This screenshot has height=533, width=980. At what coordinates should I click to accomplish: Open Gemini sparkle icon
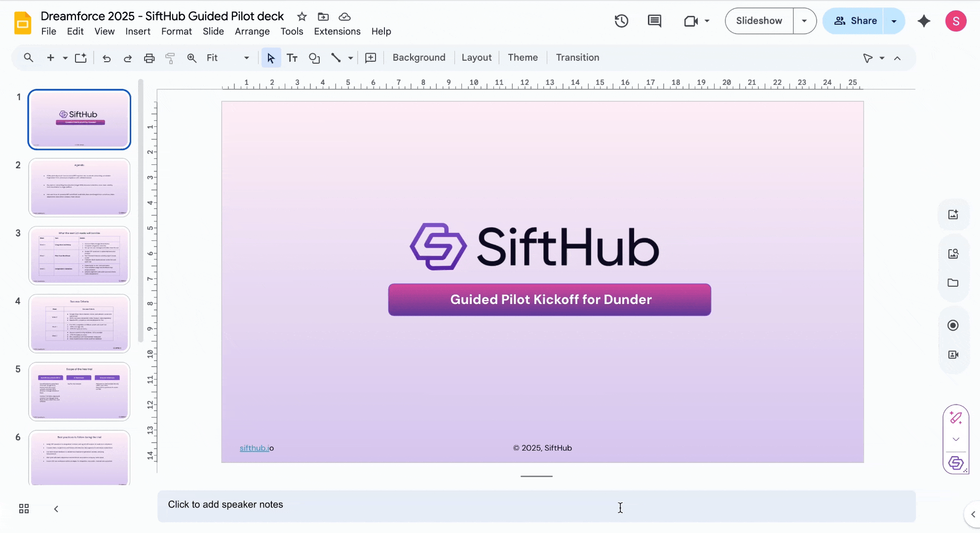pos(924,21)
